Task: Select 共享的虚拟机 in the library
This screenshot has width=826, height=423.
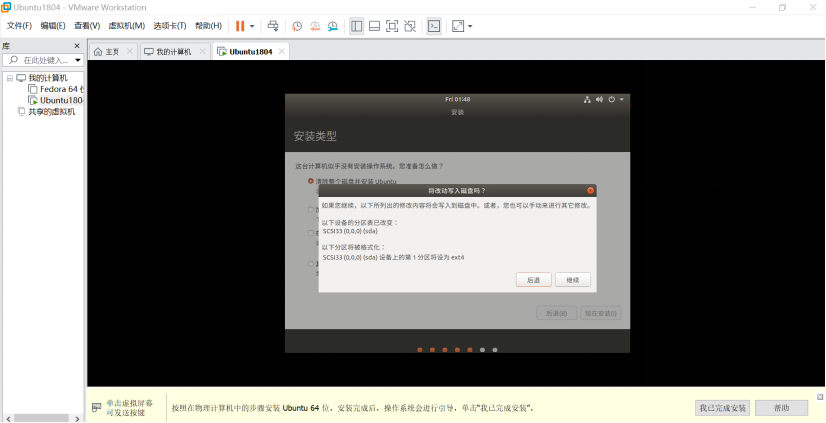Action: coord(52,112)
